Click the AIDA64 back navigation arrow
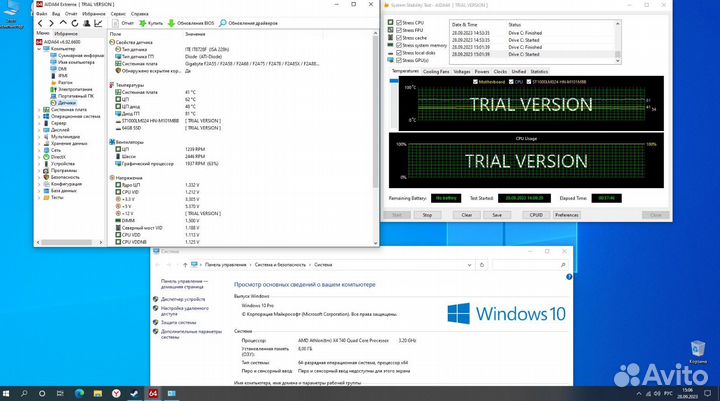Screen dimensions: 720x401 tap(40, 23)
